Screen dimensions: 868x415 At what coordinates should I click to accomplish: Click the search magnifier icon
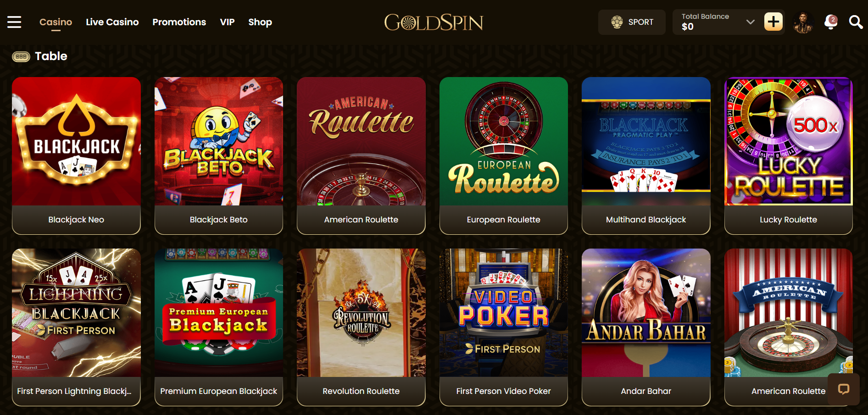click(856, 22)
